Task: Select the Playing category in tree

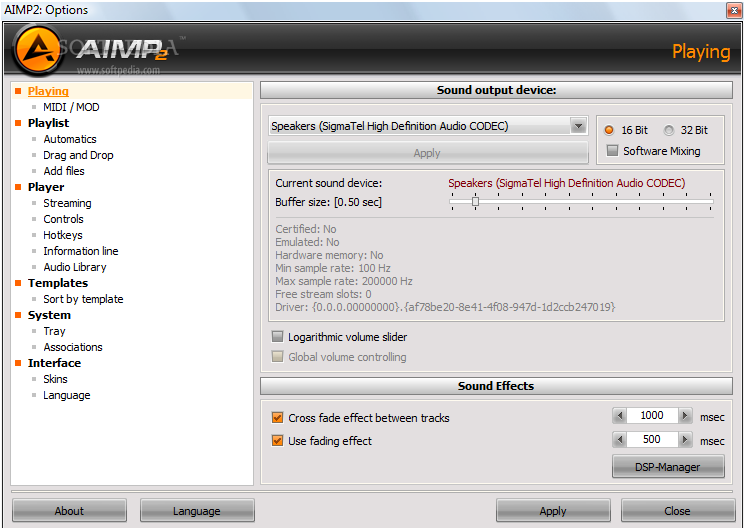Action: tap(48, 91)
